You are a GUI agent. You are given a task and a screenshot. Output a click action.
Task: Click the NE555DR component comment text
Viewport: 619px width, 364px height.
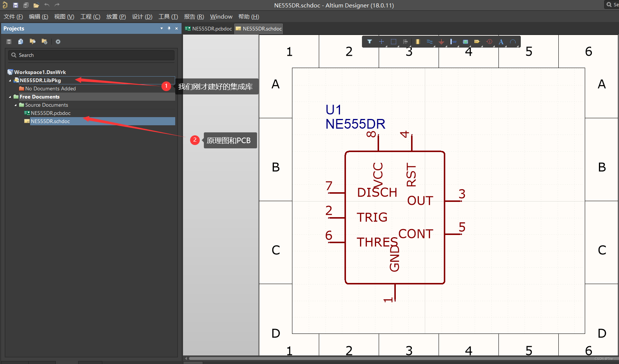click(x=355, y=124)
